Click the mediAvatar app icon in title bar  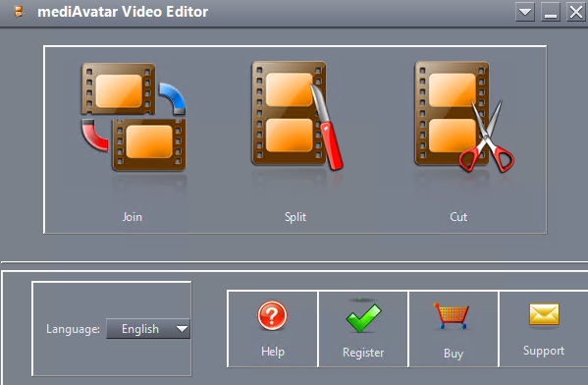coord(19,12)
